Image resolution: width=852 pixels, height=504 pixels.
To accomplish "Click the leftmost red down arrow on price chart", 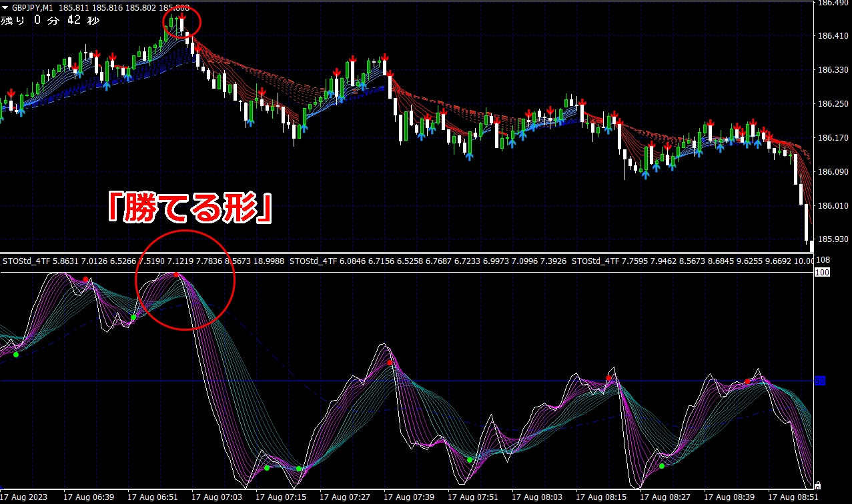I will [11, 93].
